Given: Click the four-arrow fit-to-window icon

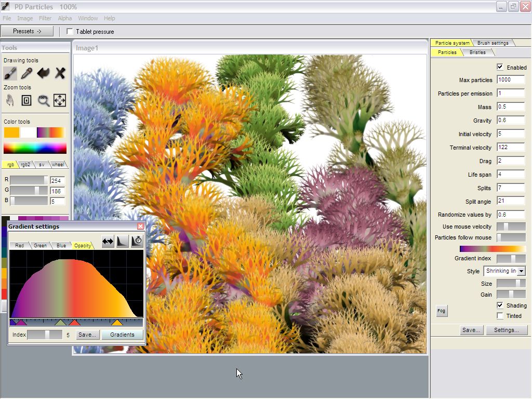Looking at the screenshot, I should [60, 100].
